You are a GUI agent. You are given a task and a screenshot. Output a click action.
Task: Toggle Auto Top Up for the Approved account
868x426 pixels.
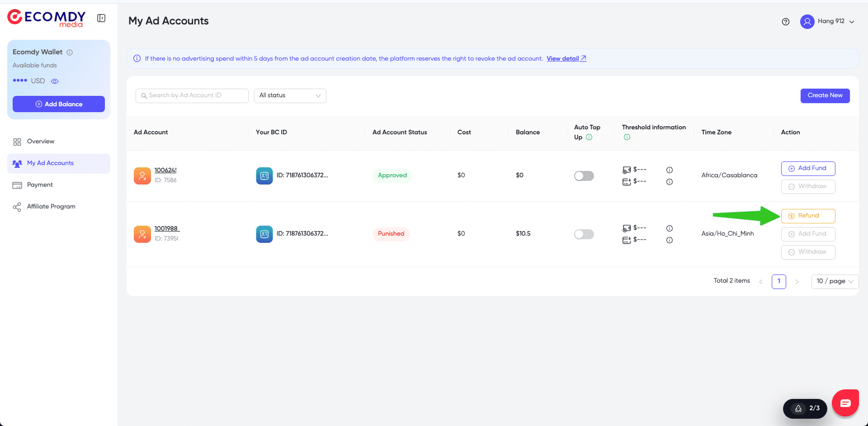point(584,176)
